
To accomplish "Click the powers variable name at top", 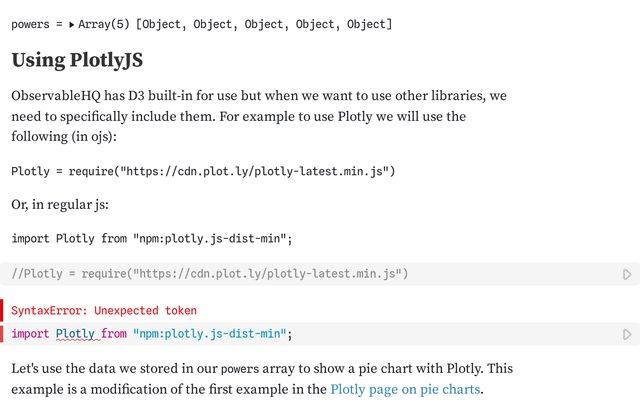I will pos(30,24).
